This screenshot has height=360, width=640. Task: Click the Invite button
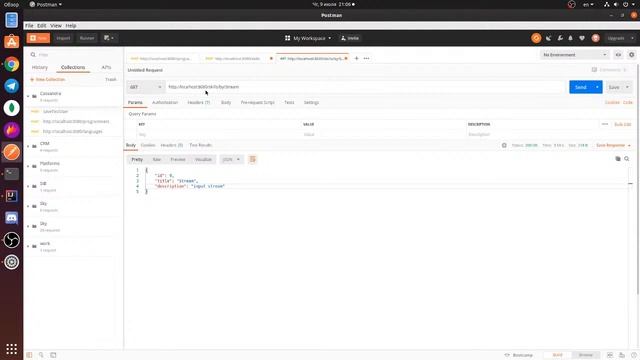350,38
